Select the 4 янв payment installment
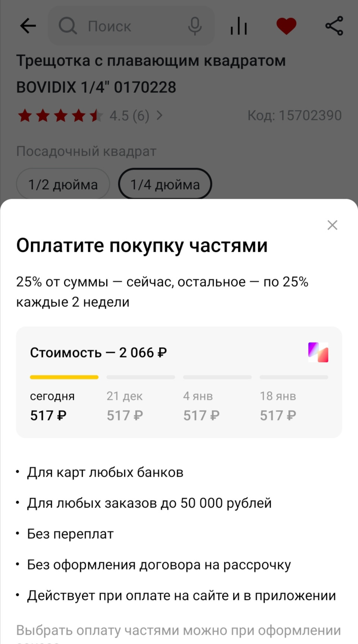This screenshot has height=644, width=358. point(201,405)
